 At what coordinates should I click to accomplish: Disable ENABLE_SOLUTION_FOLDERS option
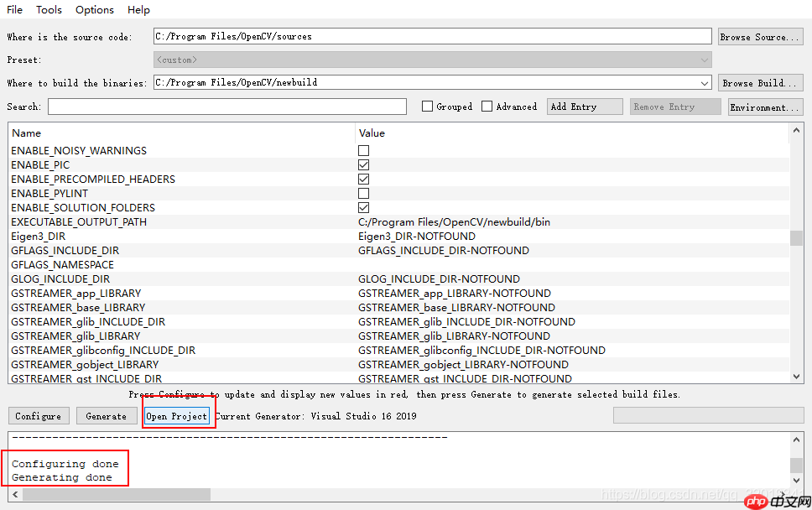(363, 207)
